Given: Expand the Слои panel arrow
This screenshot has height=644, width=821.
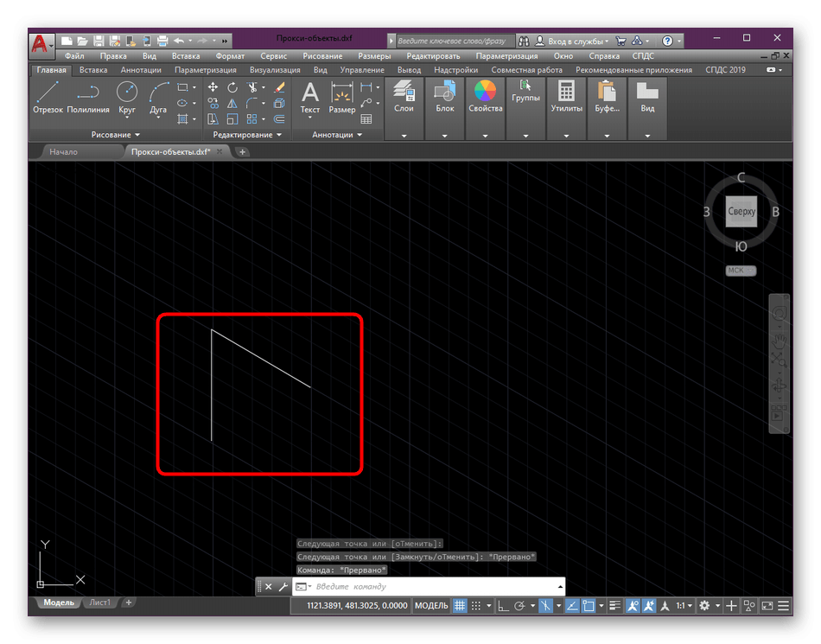Looking at the screenshot, I should click(x=404, y=136).
